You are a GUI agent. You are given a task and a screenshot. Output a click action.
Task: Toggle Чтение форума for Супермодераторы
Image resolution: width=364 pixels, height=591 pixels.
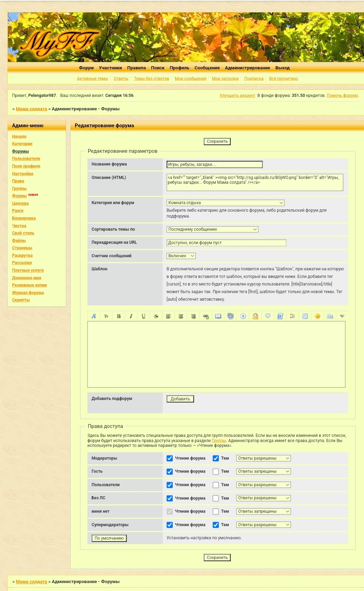(x=170, y=525)
